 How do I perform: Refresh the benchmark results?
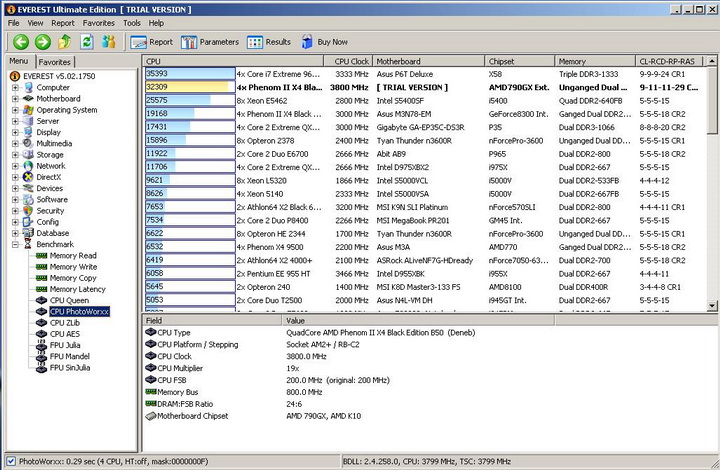[x=87, y=42]
